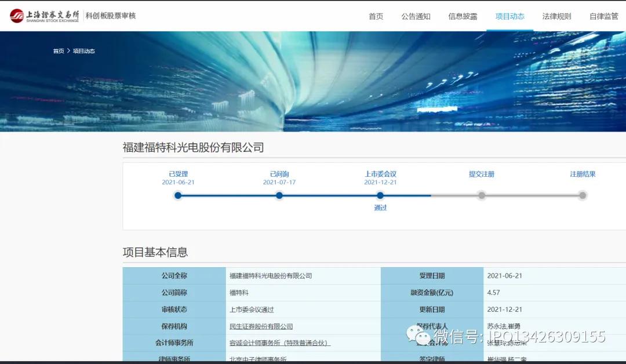Click 受理日期 value 2021-06-21

pyautogui.click(x=505, y=276)
